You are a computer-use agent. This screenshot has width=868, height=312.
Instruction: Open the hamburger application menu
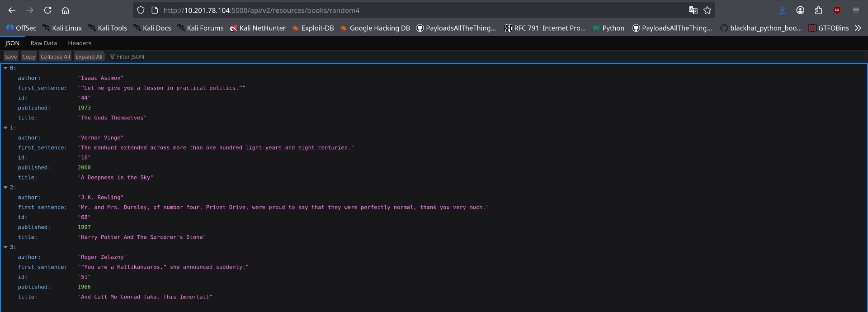coord(856,10)
